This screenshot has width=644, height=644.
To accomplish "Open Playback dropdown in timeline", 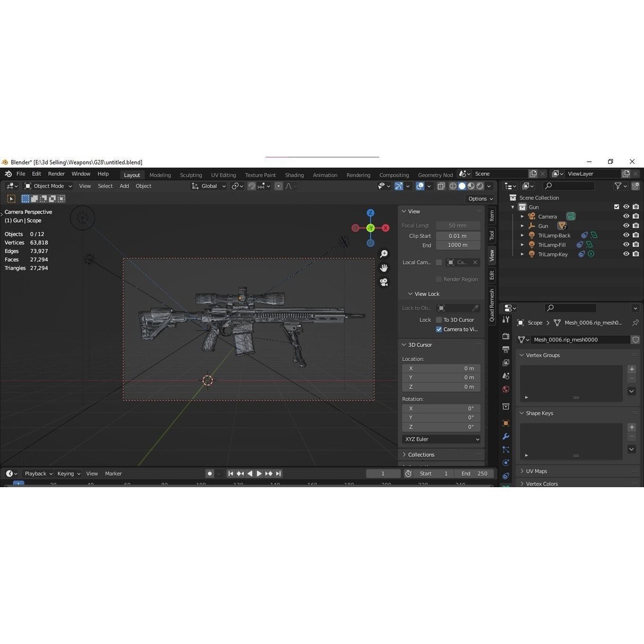I will [39, 473].
